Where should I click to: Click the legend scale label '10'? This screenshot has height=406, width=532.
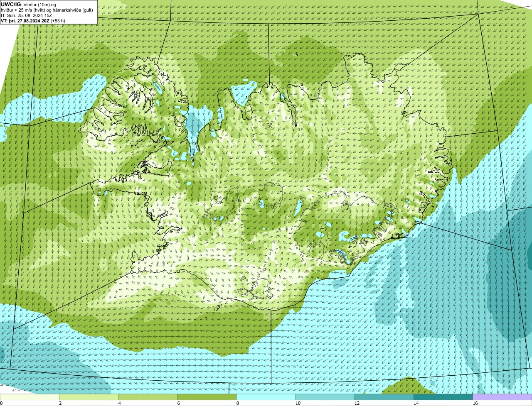pos(298,403)
